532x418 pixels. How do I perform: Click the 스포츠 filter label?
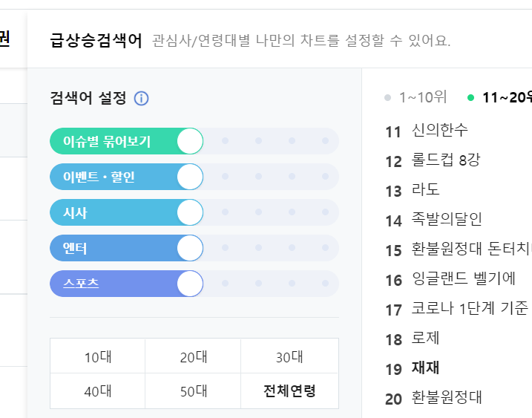[81, 283]
